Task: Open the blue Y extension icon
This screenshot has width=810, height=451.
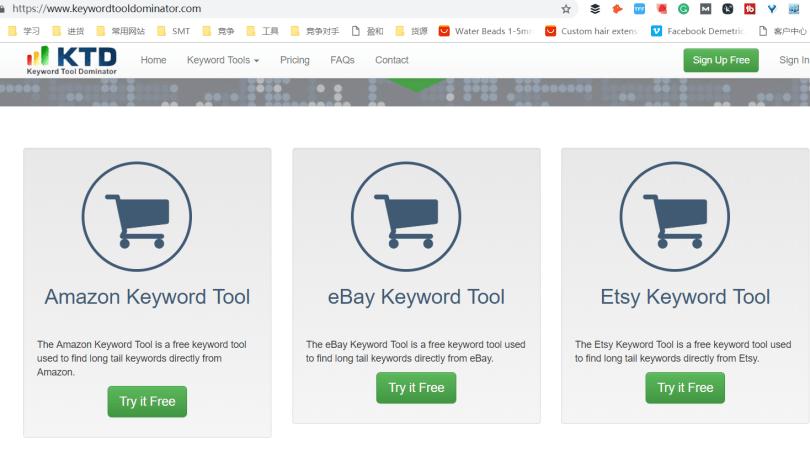Action: point(772,9)
